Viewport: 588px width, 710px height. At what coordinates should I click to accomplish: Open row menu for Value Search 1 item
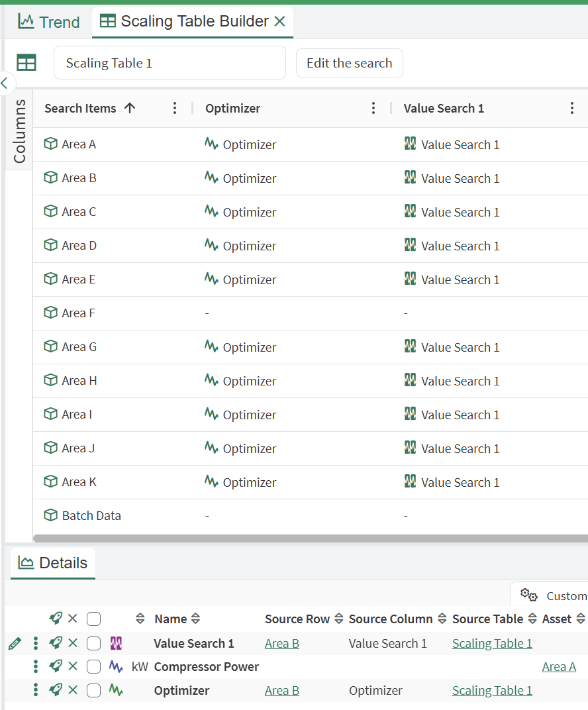click(36, 643)
